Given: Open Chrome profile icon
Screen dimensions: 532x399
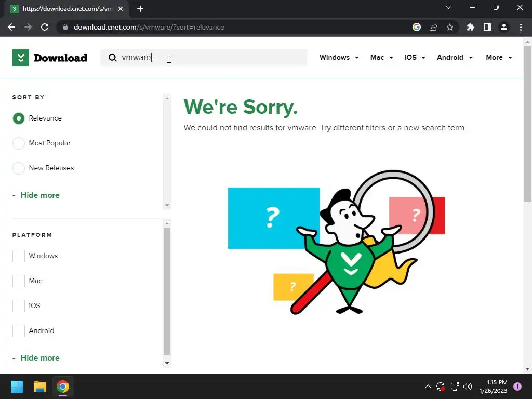Looking at the screenshot, I should click(504, 27).
